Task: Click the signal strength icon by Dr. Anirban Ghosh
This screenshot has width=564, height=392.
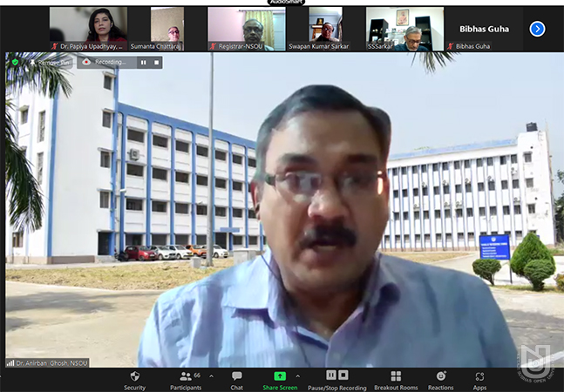Action: pos(10,363)
